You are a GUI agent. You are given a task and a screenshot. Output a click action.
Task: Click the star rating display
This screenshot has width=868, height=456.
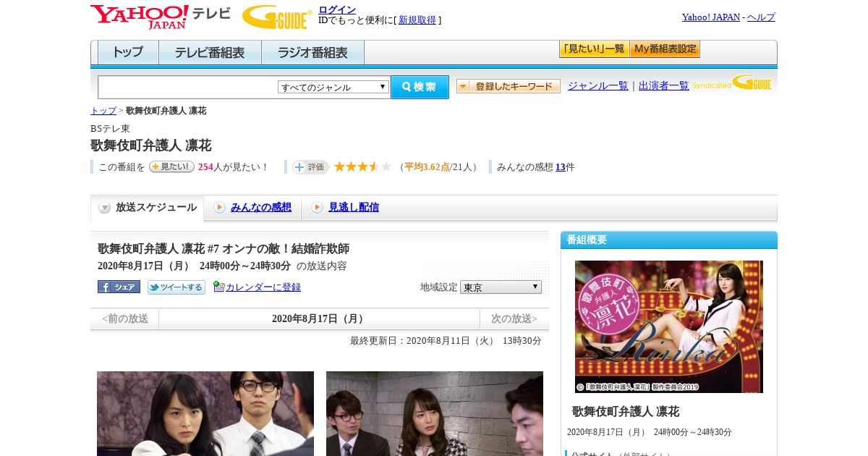click(x=362, y=166)
